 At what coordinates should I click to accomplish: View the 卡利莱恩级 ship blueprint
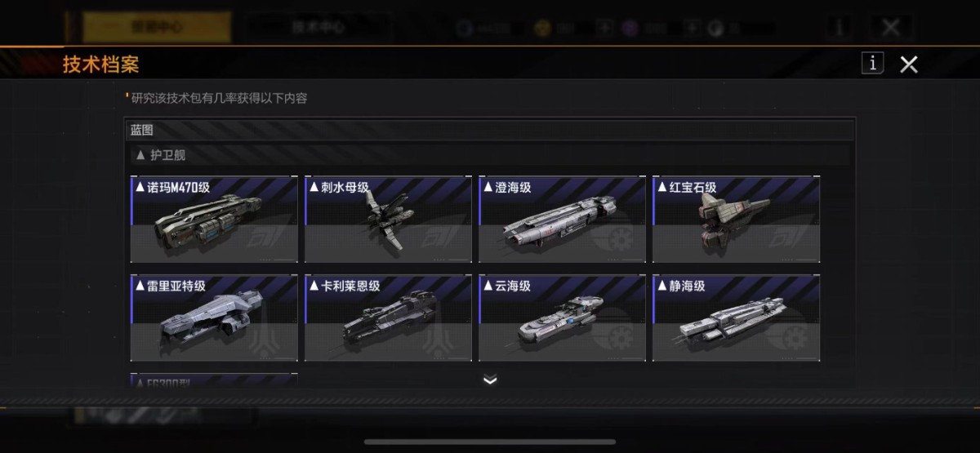click(388, 318)
